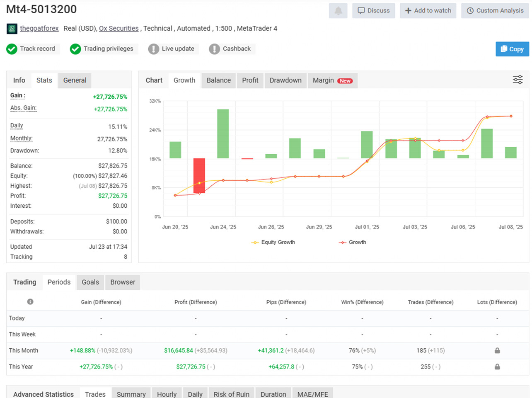Click This Month gain +148.88%
The width and height of the screenshot is (532, 398).
(82, 350)
